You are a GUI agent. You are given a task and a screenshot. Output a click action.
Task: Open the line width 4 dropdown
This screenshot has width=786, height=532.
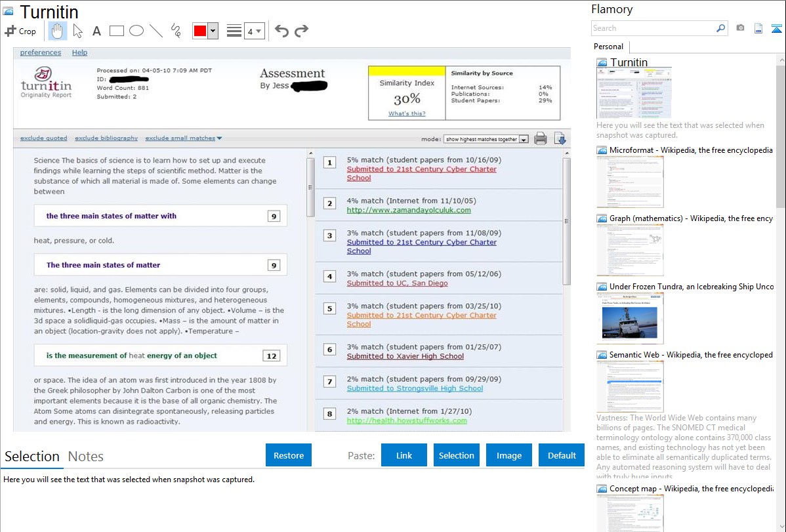tap(254, 31)
